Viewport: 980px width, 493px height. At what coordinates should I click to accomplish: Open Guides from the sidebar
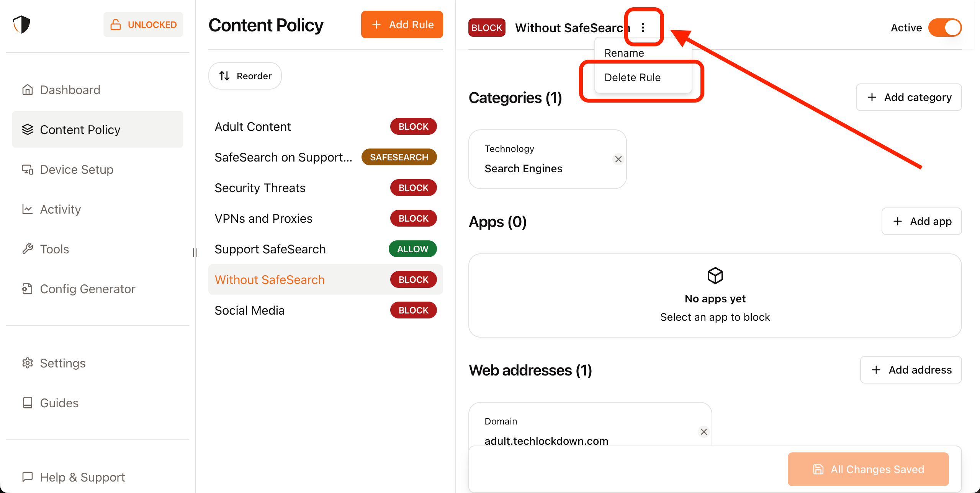tap(59, 403)
